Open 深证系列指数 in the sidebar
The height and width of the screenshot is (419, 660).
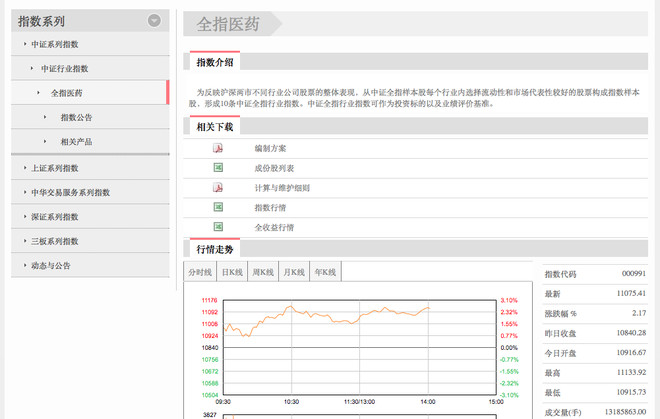pyautogui.click(x=55, y=217)
